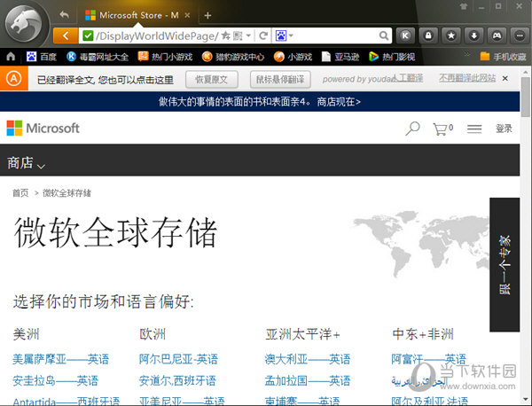Close the translation bar
The width and height of the screenshot is (532, 406).
[x=505, y=79]
